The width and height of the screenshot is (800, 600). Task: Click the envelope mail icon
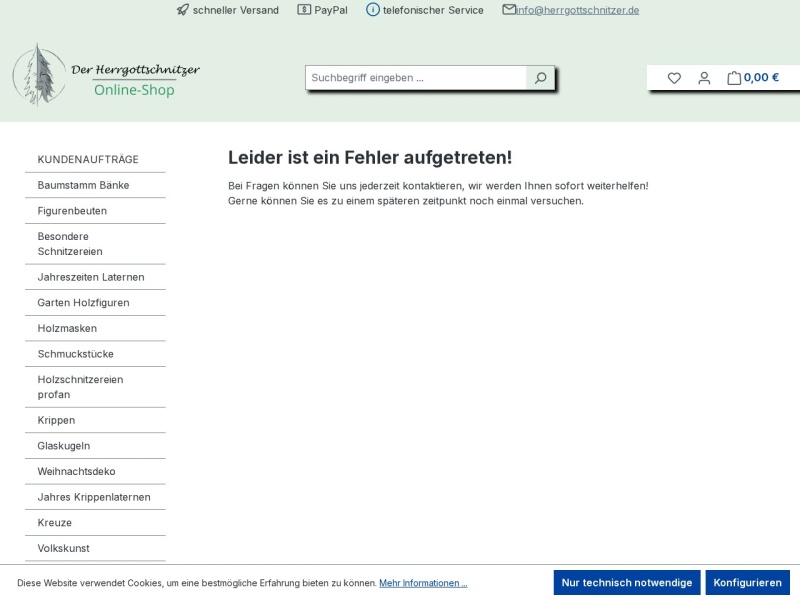509,10
